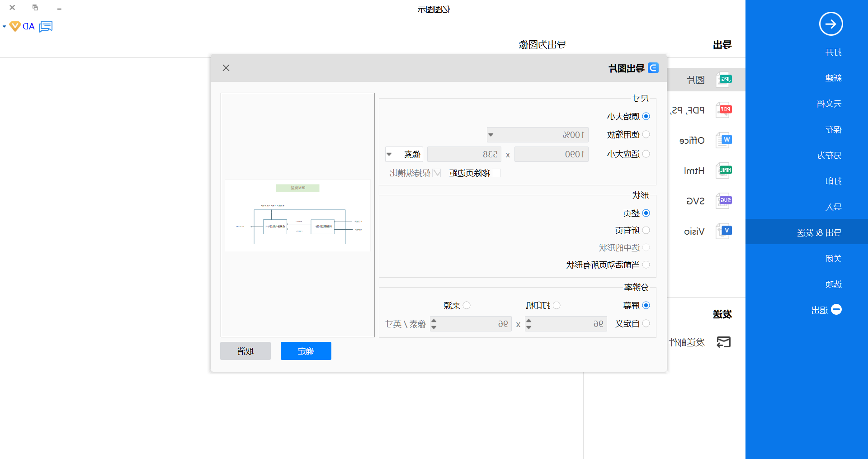
Task: Increase the second resolution value with up arrow
Action: (x=434, y=321)
